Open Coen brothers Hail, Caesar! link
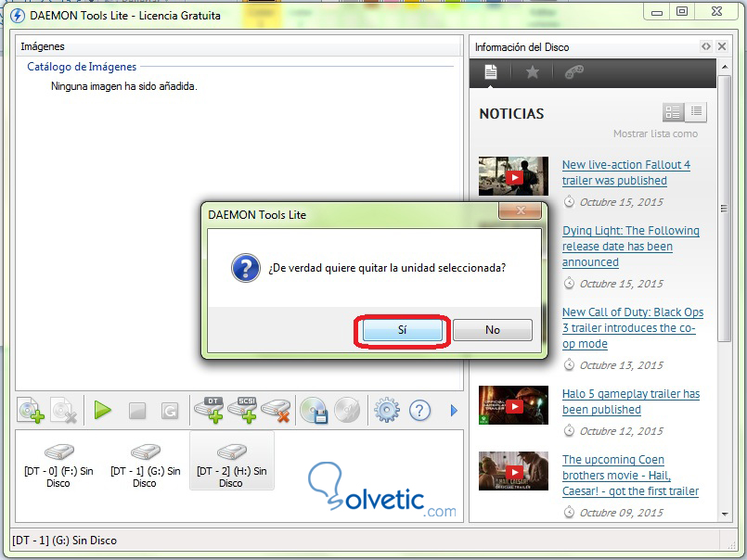This screenshot has width=747, height=560. 630,476
